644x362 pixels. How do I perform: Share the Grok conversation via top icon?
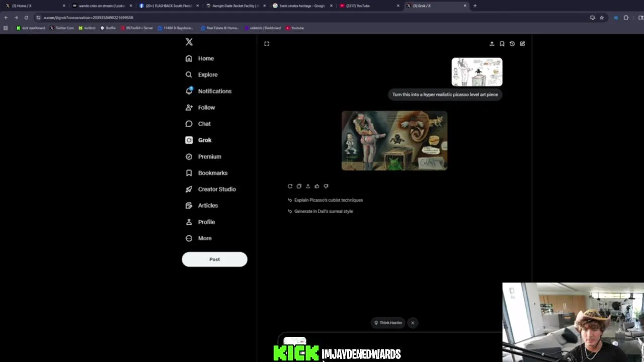tap(492, 44)
